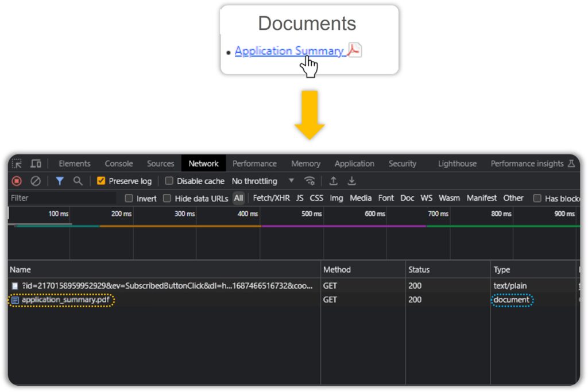Open the Performance tab
588x392 pixels.
pyautogui.click(x=254, y=164)
